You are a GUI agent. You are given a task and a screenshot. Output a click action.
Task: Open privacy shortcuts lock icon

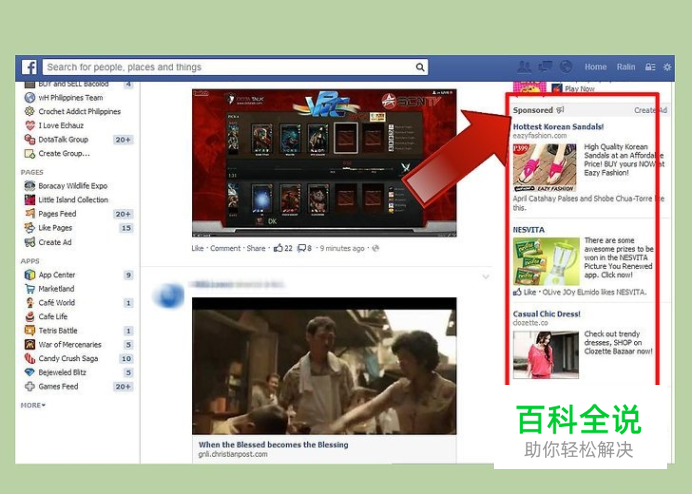(x=650, y=67)
